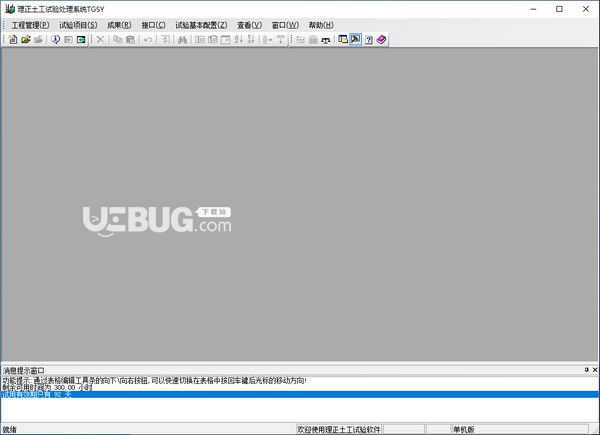The height and width of the screenshot is (435, 600).
Task: Click the 剩余可用时间 300.00 小时 line
Action: click(x=47, y=388)
